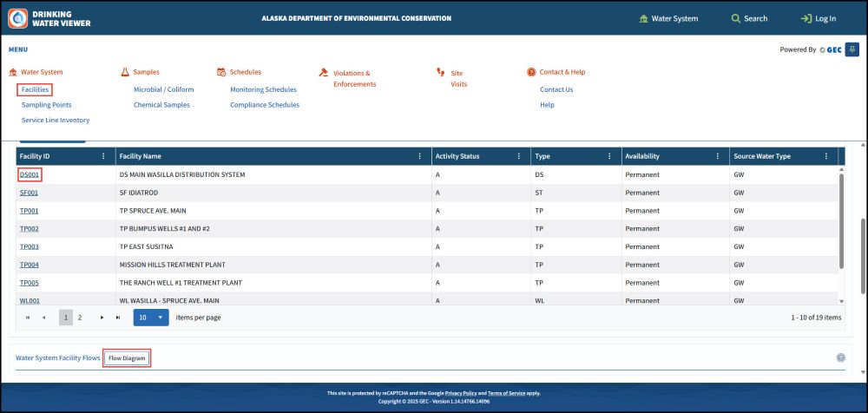Go to the last page of results
The height and width of the screenshot is (413, 868).
tap(118, 318)
